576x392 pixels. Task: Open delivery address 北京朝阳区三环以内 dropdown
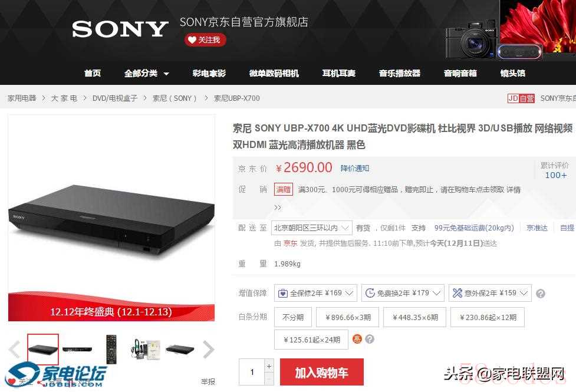311,228
